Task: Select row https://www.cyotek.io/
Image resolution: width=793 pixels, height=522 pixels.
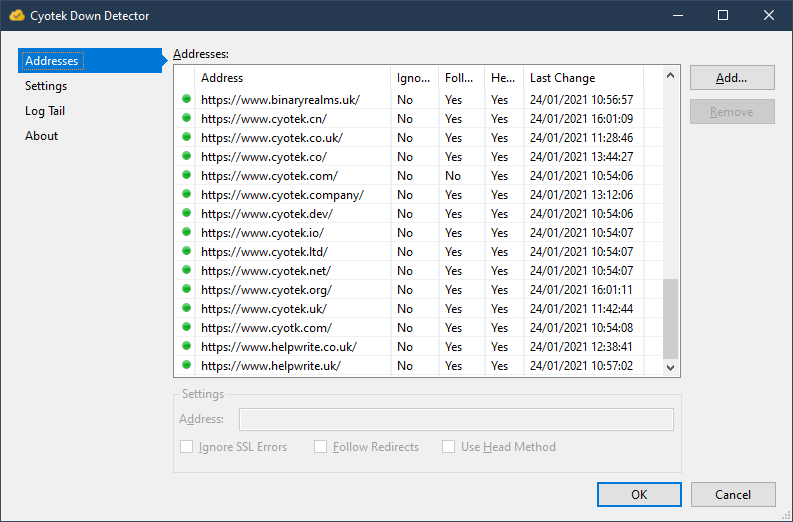Action: tap(419, 233)
